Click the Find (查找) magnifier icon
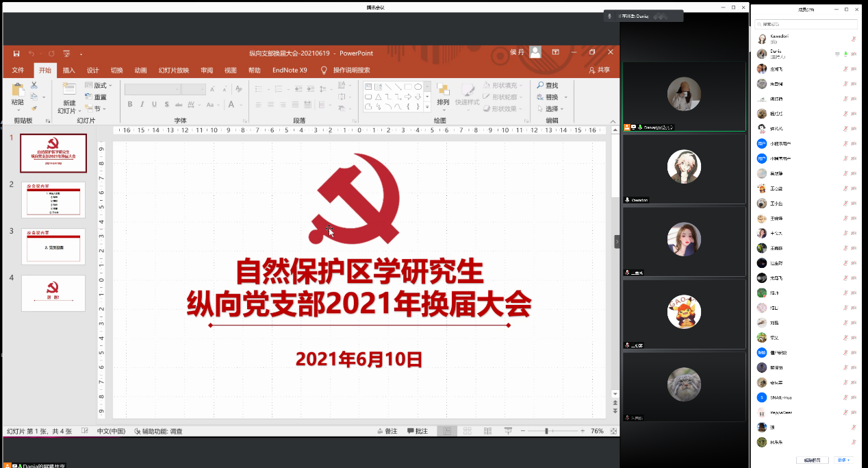 (x=541, y=86)
